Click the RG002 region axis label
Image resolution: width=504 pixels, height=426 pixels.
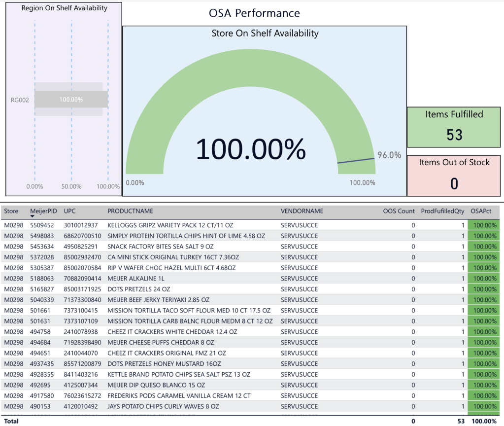[x=20, y=100]
